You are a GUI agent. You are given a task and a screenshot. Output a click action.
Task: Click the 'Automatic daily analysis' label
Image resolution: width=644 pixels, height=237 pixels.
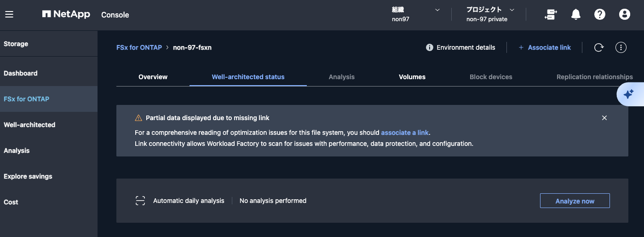point(189,201)
